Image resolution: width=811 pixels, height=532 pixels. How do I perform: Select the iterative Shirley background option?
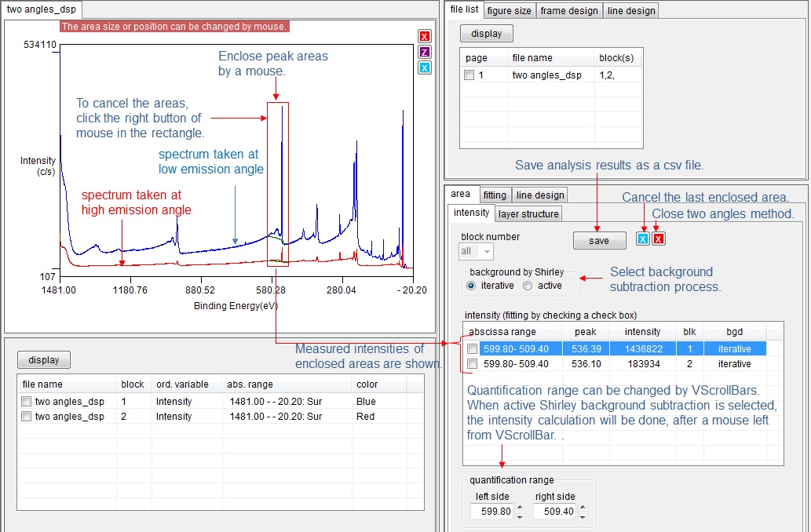click(471, 286)
